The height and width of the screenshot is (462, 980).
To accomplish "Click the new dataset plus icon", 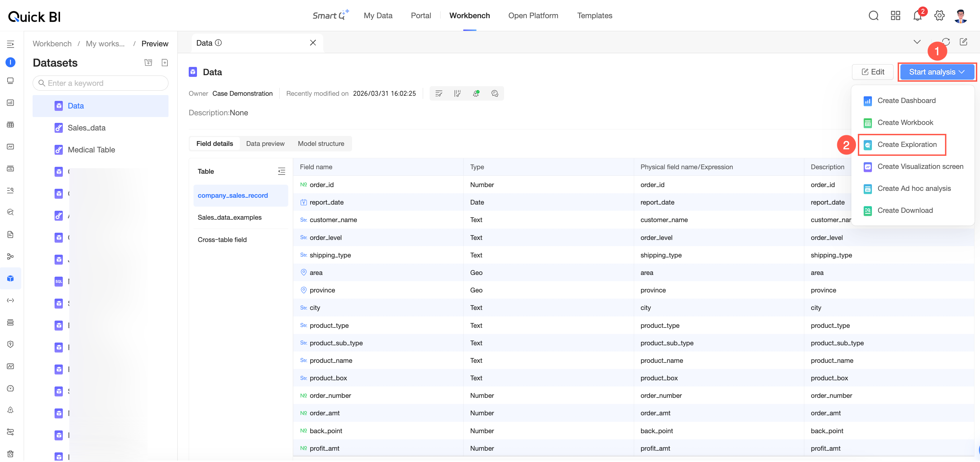I will click(165, 62).
